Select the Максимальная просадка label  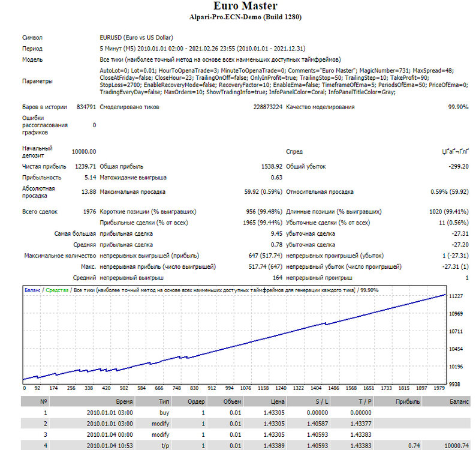click(x=132, y=192)
